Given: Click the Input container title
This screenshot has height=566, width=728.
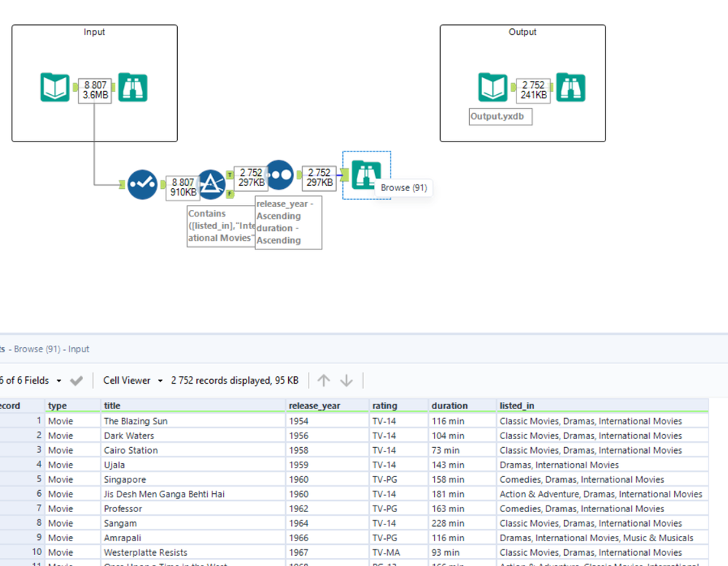Looking at the screenshot, I should pos(94,32).
